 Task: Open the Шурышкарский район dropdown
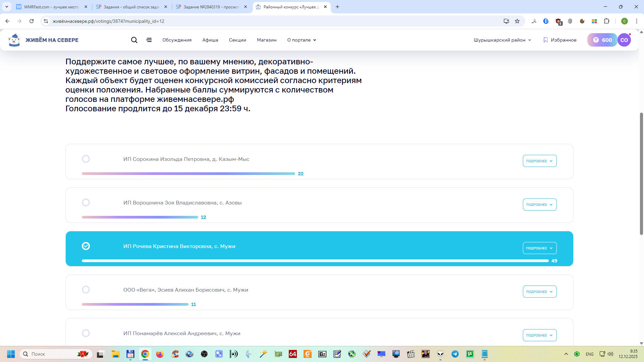click(x=502, y=40)
